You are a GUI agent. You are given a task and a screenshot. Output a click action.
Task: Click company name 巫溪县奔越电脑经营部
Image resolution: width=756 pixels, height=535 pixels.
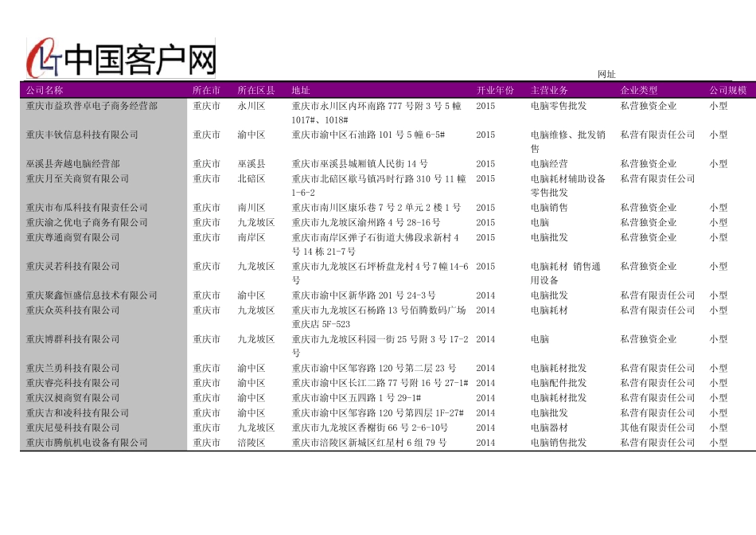pyautogui.click(x=72, y=164)
